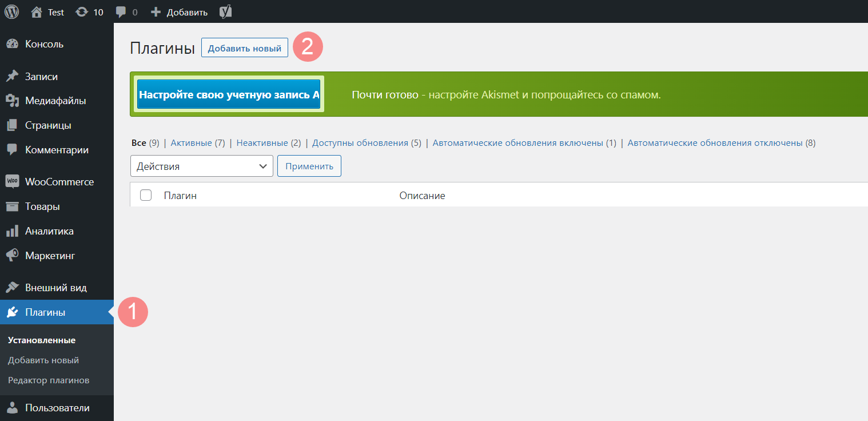This screenshot has width=868, height=421.
Task: Click the Akismet account setup button
Action: pyautogui.click(x=229, y=95)
